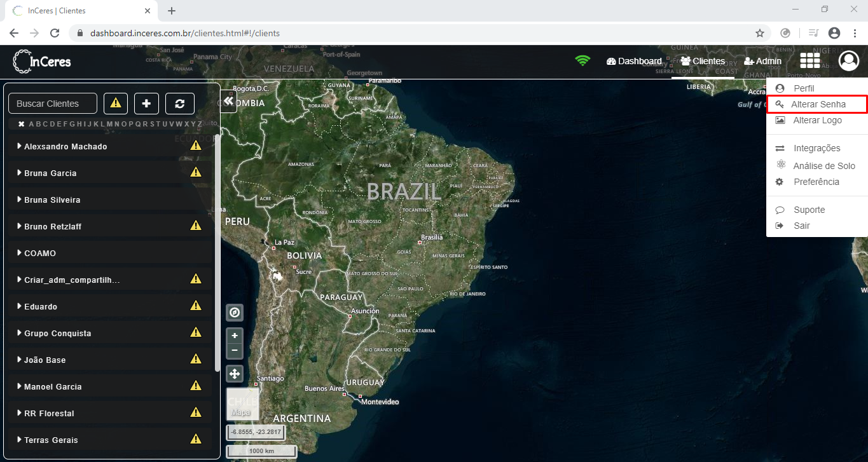Click RR Florestal's warning icon
Image resolution: width=868 pixels, height=462 pixels.
(x=196, y=412)
